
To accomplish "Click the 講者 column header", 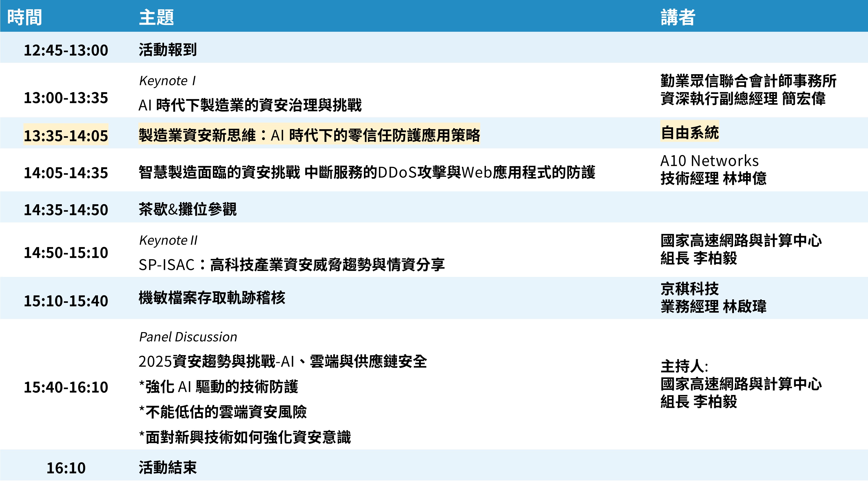I will 678,17.
